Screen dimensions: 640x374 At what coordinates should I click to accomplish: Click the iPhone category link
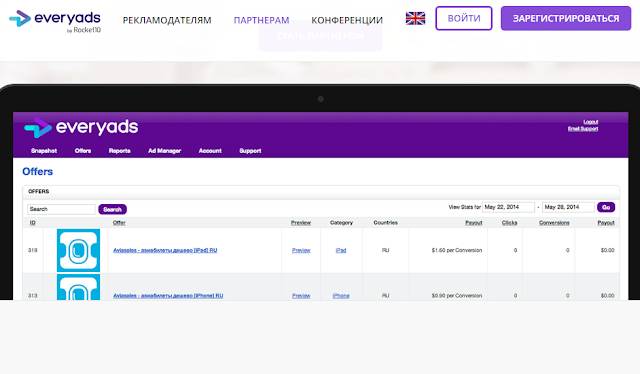tap(341, 296)
